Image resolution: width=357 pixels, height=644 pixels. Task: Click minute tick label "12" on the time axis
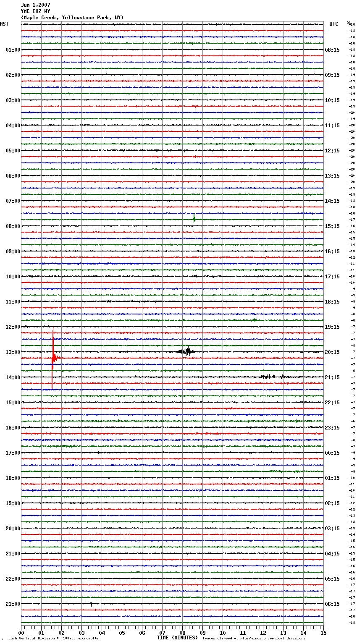click(x=263, y=633)
